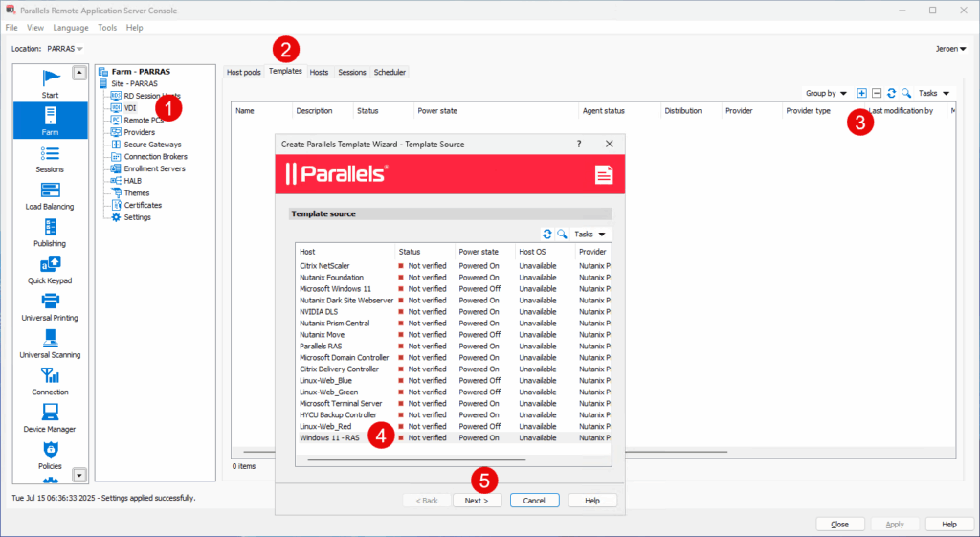
Task: Switch to the Host pools tab
Action: 244,72
